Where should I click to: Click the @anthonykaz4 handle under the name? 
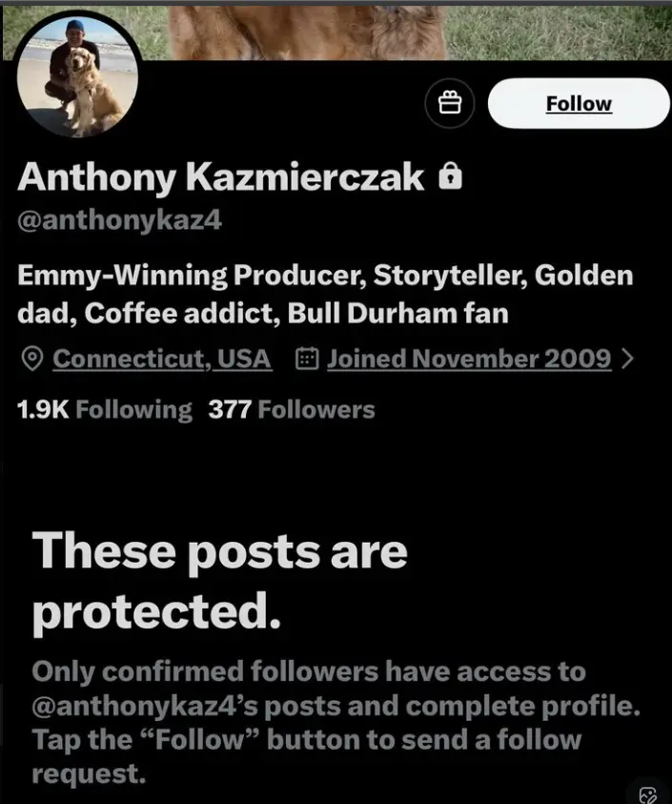[x=120, y=220]
